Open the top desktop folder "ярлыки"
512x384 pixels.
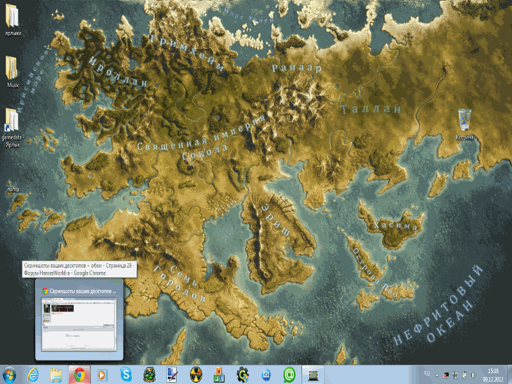tap(13, 19)
